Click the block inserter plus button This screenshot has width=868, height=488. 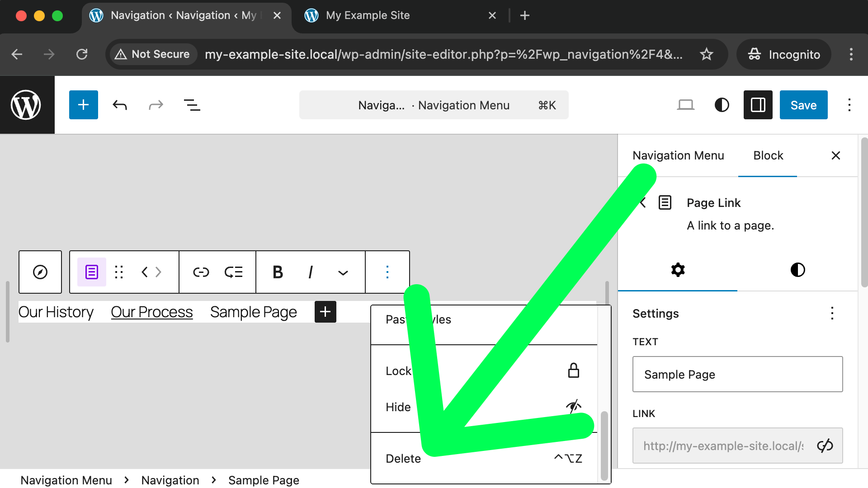tap(83, 105)
